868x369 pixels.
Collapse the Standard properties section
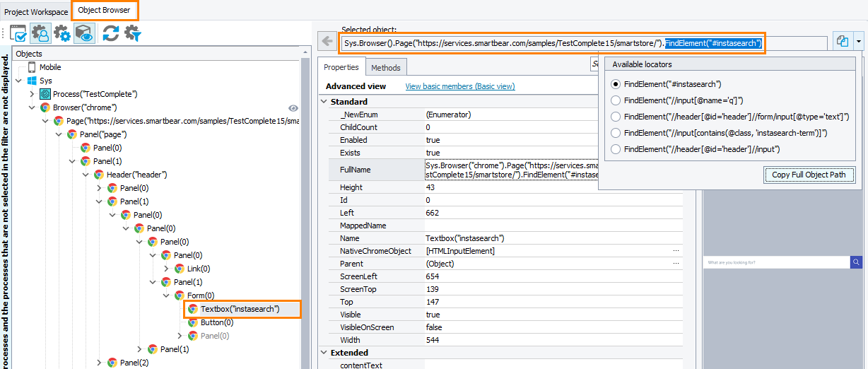tap(324, 102)
